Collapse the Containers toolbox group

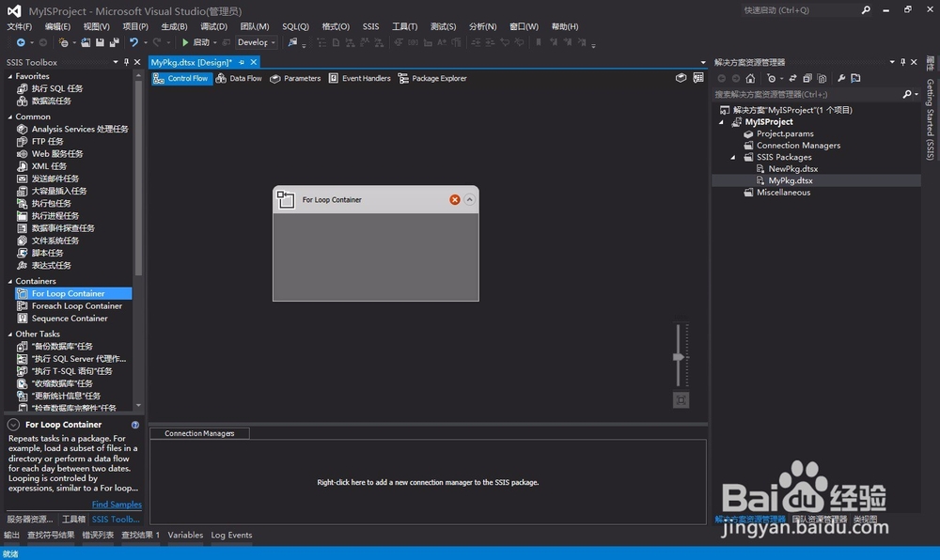point(10,282)
